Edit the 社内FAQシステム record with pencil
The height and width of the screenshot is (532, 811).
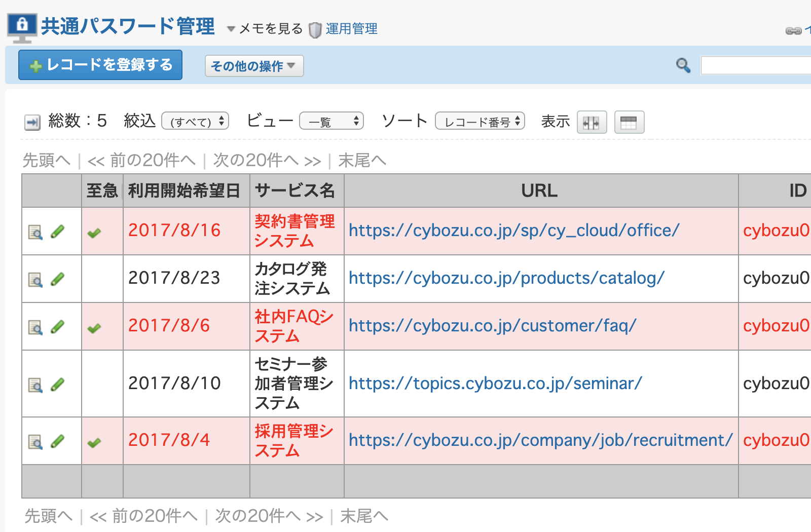[x=58, y=327]
